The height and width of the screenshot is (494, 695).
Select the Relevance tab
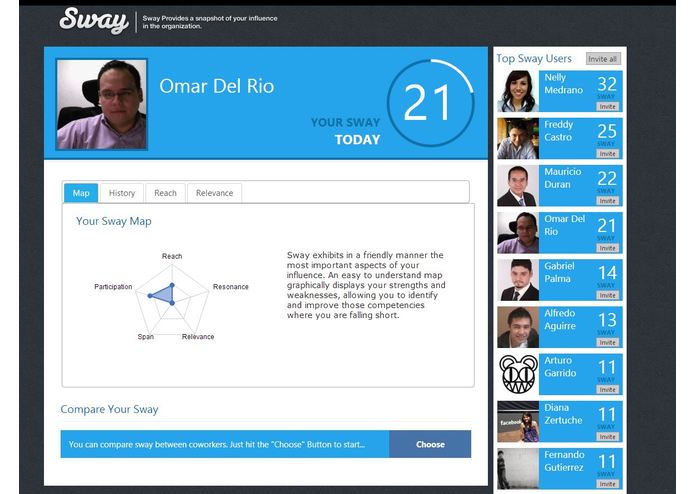click(x=215, y=193)
